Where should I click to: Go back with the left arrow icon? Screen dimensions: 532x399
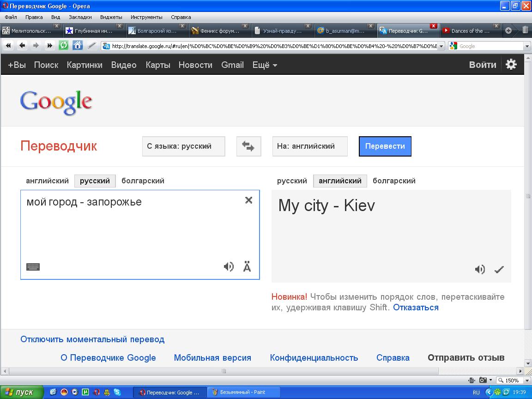pos(22,45)
